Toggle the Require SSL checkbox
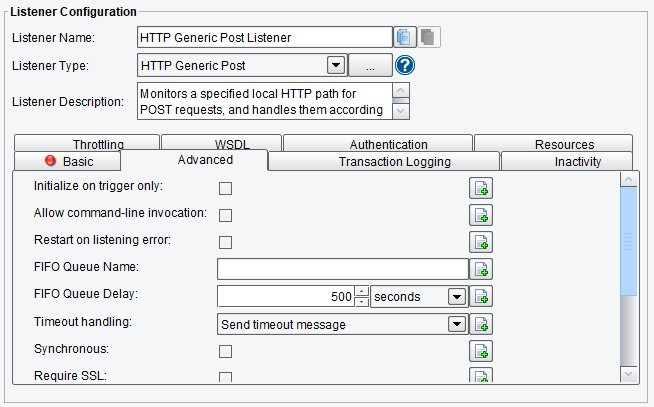The image size is (654, 407). [x=225, y=377]
